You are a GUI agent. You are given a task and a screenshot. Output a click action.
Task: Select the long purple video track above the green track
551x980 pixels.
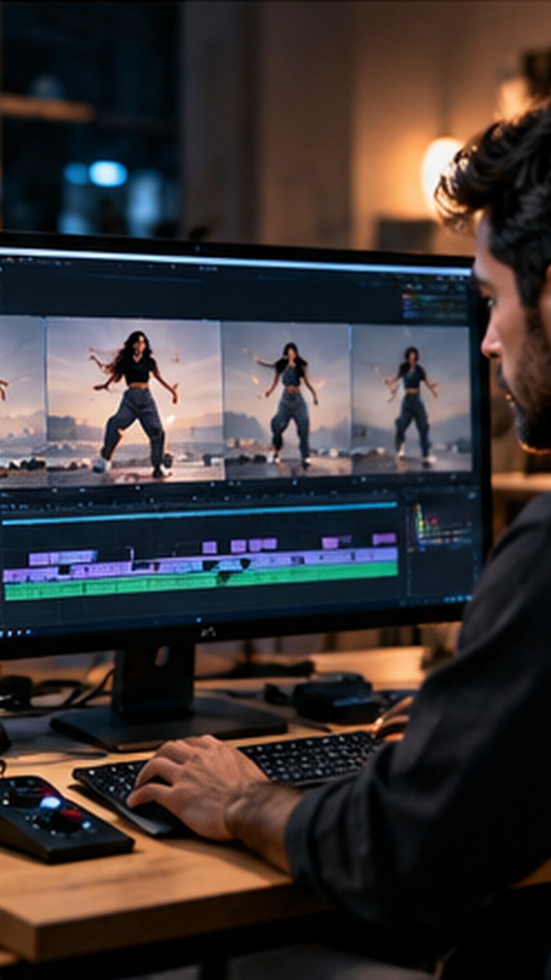[201, 563]
